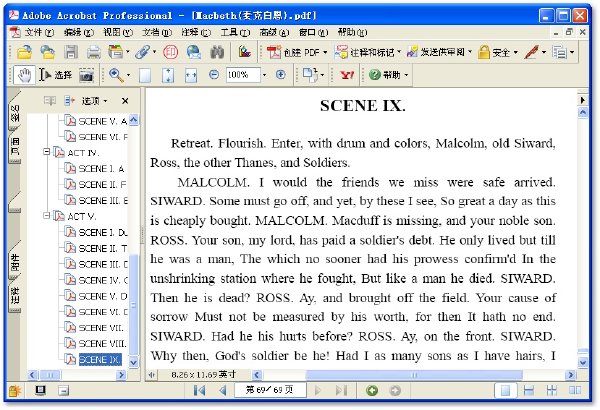Viewport: 600px width, 410px height.
Task: Click the Zoom In plus button
Action: pos(280,74)
